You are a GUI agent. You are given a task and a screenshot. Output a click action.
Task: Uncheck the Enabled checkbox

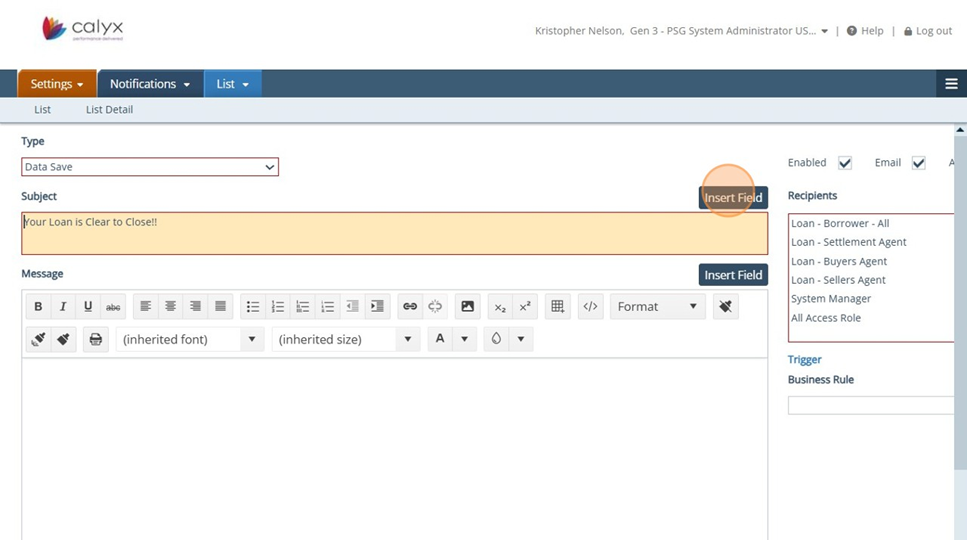point(845,163)
